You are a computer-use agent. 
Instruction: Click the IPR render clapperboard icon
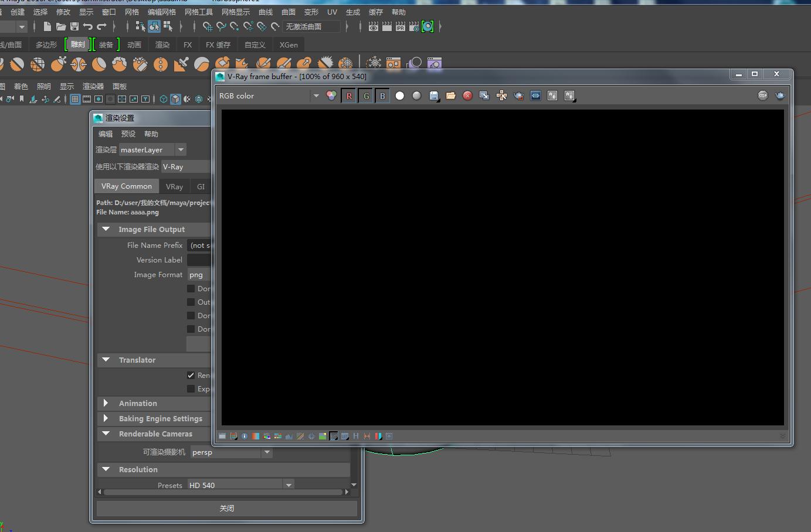401,26
